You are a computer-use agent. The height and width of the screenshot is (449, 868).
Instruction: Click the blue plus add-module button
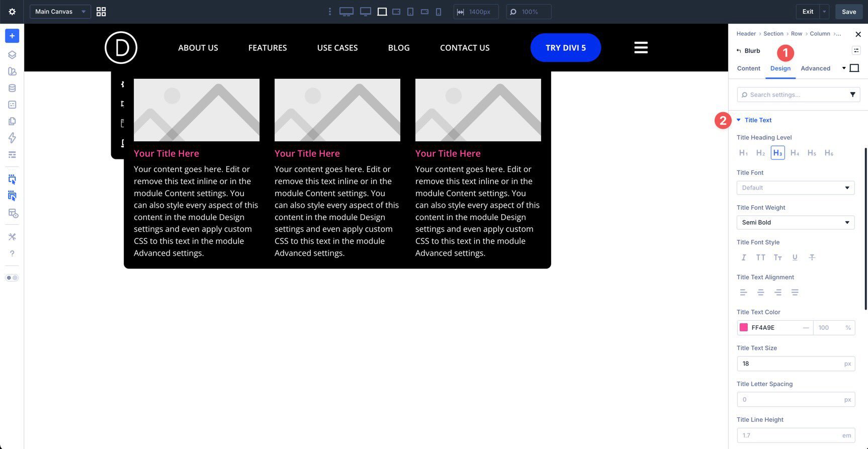[x=12, y=36]
